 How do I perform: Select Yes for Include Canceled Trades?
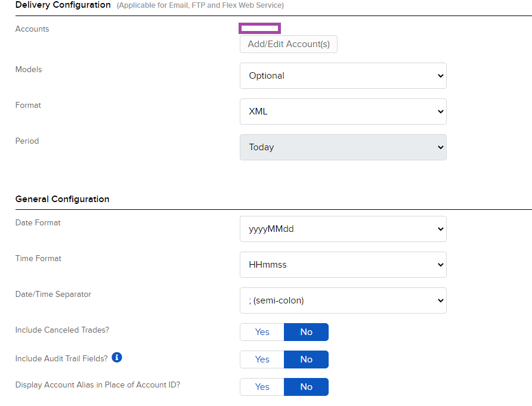tap(262, 332)
